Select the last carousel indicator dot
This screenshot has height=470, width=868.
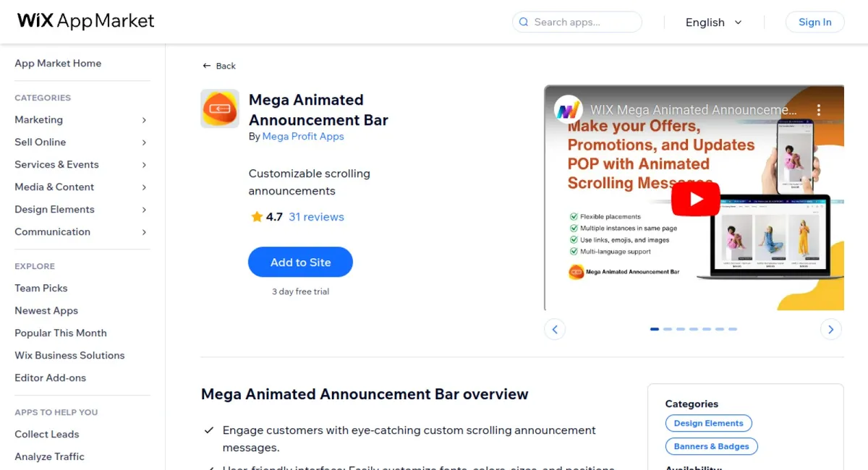tap(733, 329)
